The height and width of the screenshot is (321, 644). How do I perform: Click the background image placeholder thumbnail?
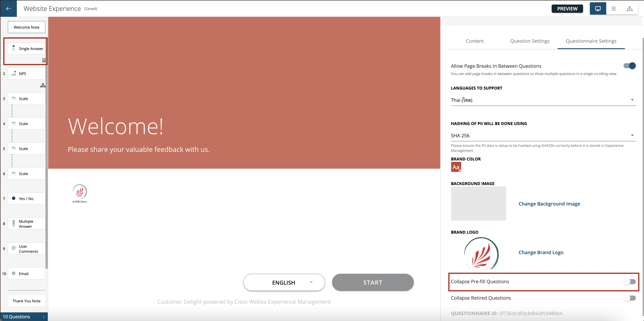[x=478, y=203]
